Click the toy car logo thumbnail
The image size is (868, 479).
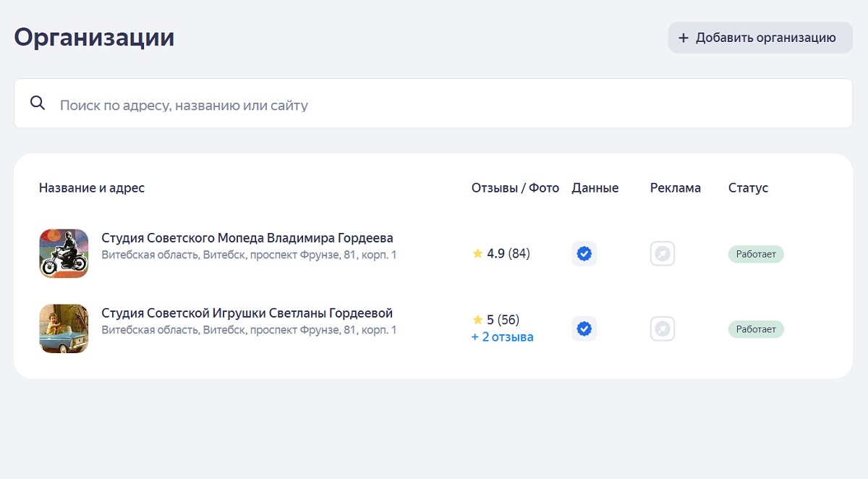tap(64, 328)
